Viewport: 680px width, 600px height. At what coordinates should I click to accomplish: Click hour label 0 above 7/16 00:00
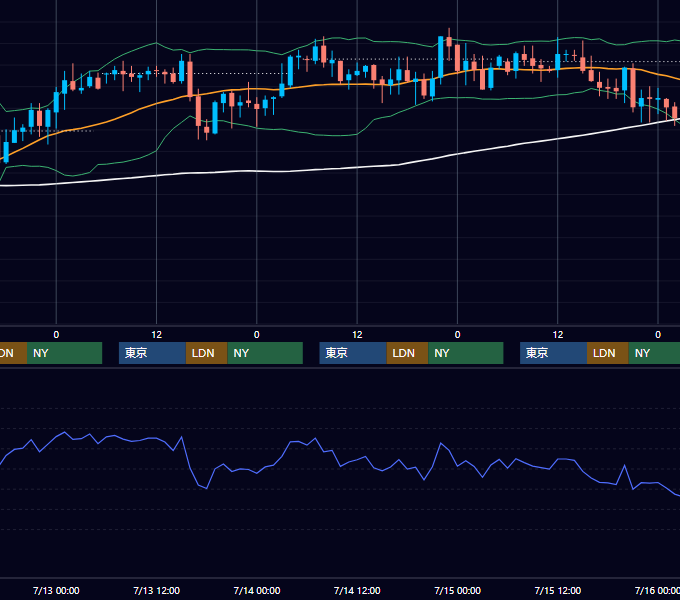point(658,335)
